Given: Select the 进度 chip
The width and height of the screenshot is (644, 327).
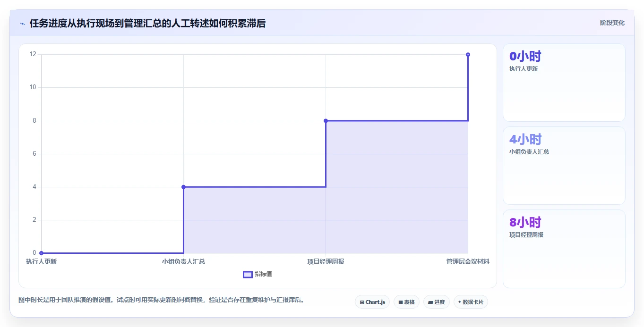Looking at the screenshot, I should pos(436,302).
